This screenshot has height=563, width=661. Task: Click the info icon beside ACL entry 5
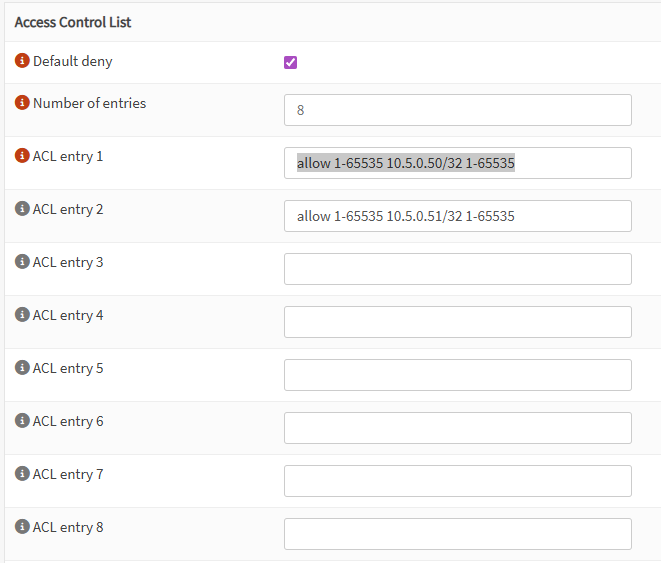(22, 368)
